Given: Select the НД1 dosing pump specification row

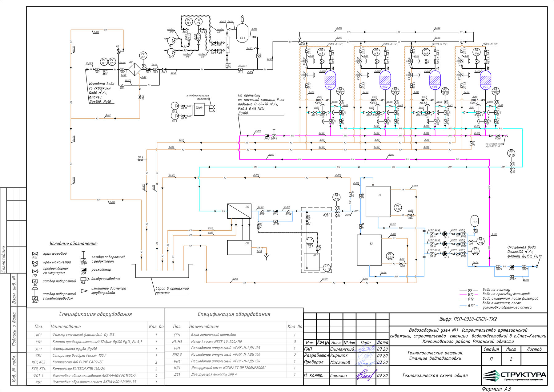Looking at the screenshot, I should (x=234, y=368).
